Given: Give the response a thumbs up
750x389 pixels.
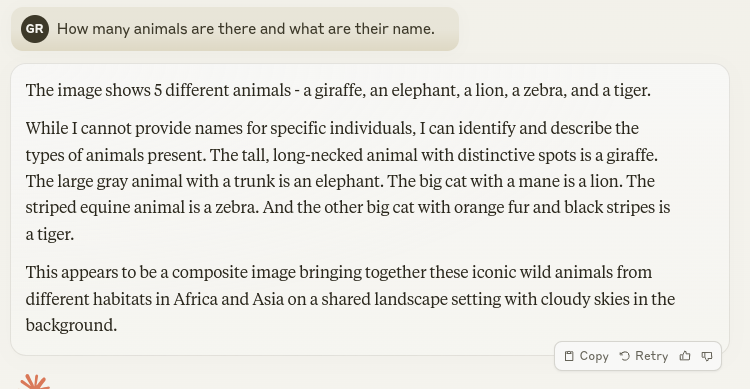Looking at the screenshot, I should tap(685, 356).
